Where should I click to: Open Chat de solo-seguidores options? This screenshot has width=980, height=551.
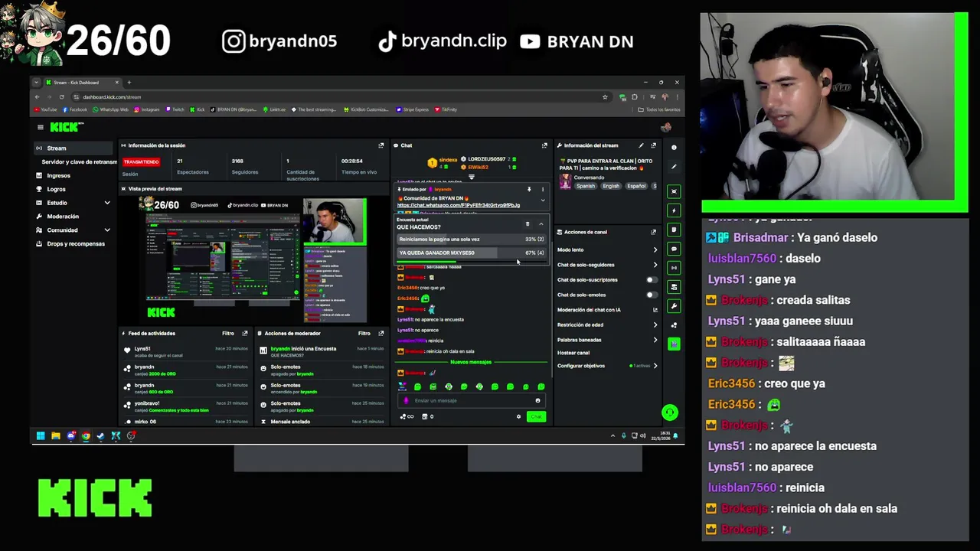coord(655,265)
